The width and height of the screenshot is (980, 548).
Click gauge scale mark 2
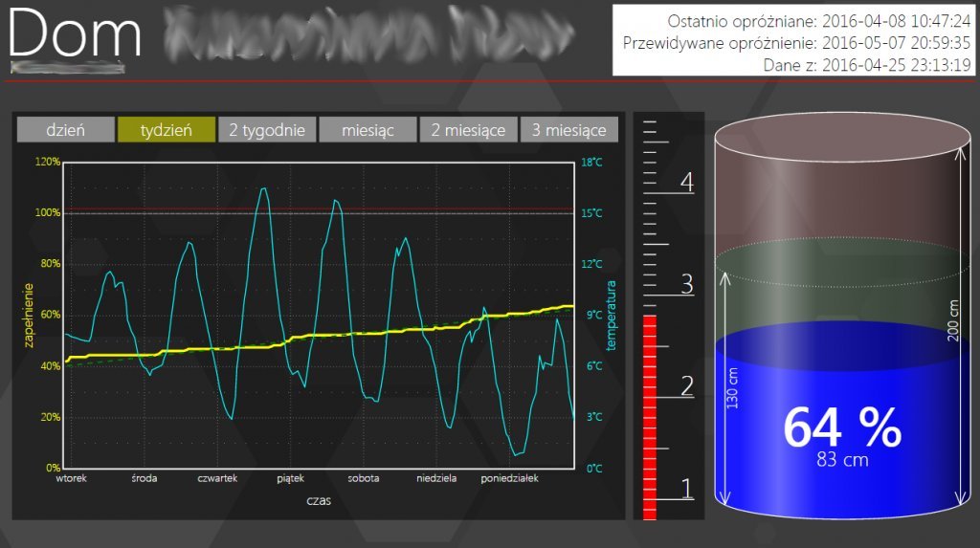(x=687, y=386)
